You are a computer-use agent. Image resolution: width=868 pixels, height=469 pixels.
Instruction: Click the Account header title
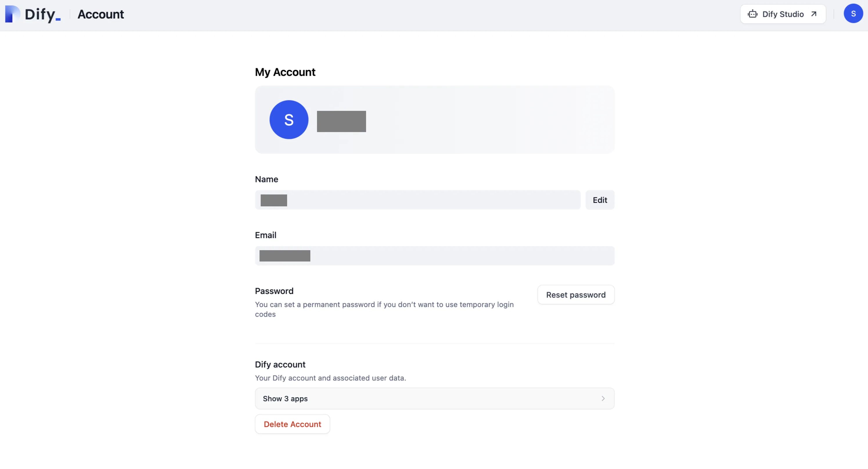(100, 15)
